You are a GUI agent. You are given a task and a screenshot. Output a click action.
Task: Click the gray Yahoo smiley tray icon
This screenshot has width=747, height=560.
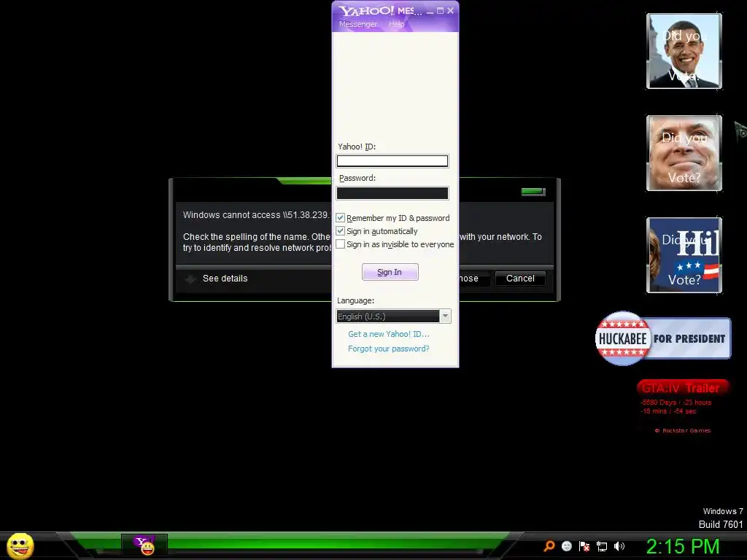566,546
